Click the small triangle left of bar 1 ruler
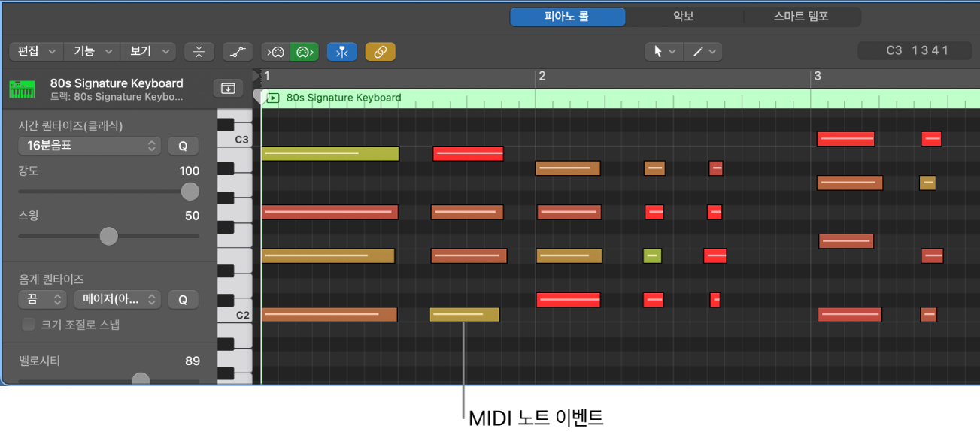Viewport: 980px width, 432px height. point(256,76)
